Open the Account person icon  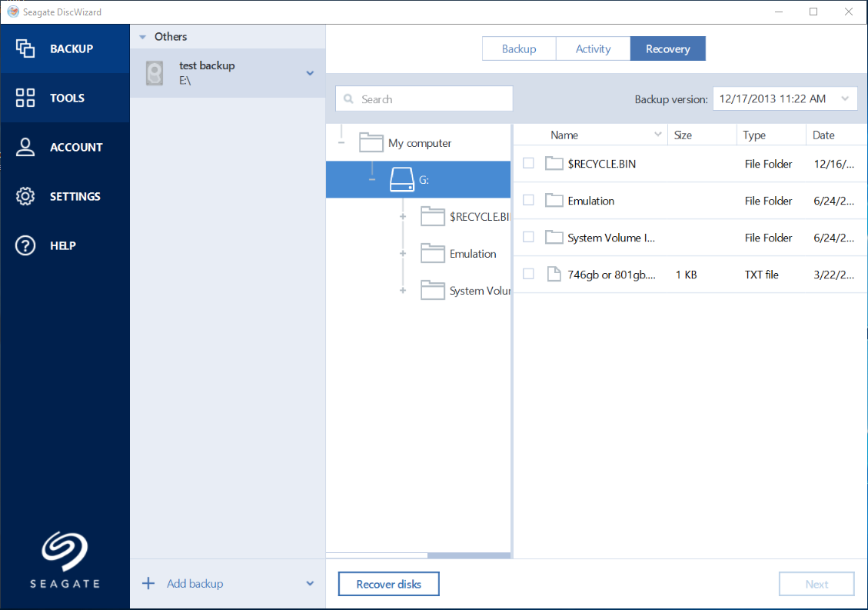25,147
